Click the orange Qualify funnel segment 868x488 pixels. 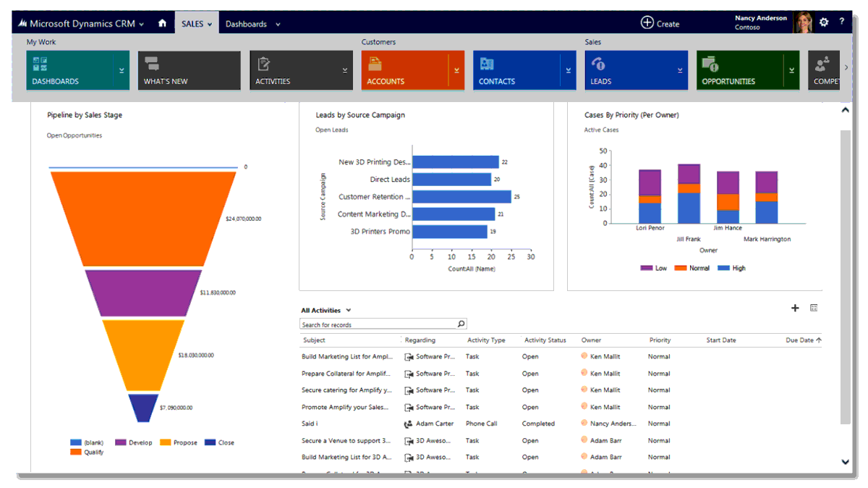pyautogui.click(x=143, y=219)
